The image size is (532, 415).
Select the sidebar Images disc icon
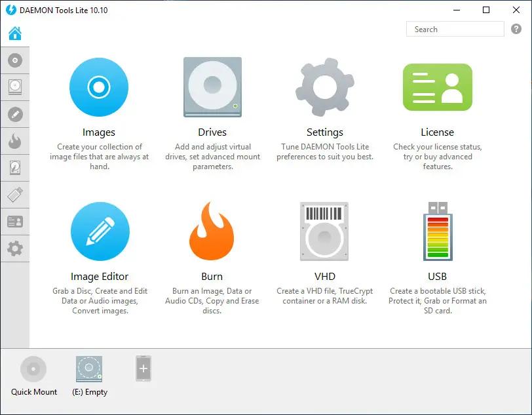(x=15, y=60)
